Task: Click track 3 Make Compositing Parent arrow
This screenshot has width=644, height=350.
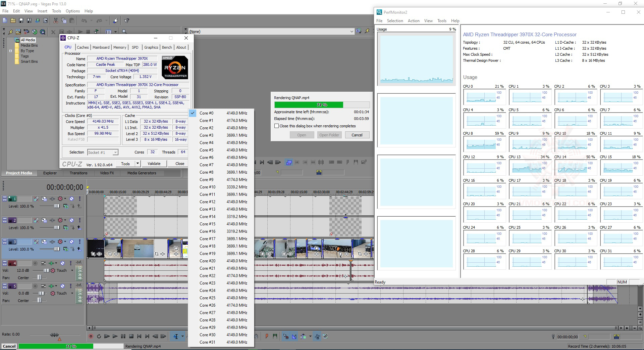Action: pos(73,249)
